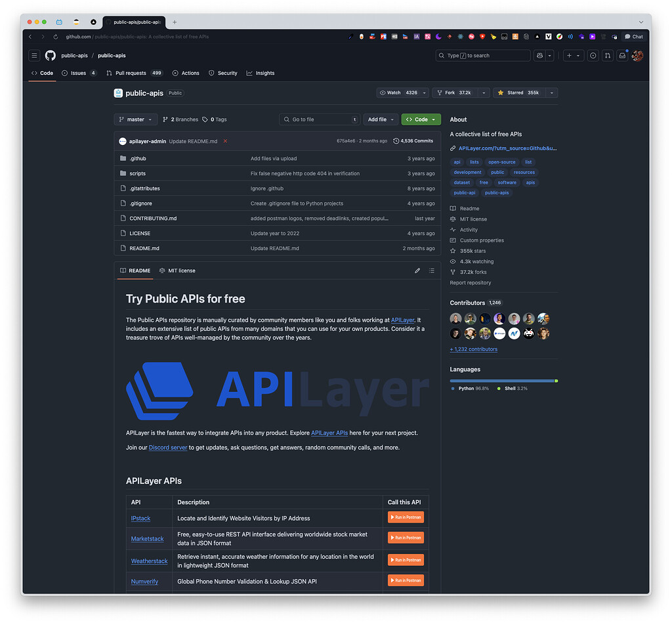Click the plus create-new icon
Screen dimensions: 672x623
point(569,55)
